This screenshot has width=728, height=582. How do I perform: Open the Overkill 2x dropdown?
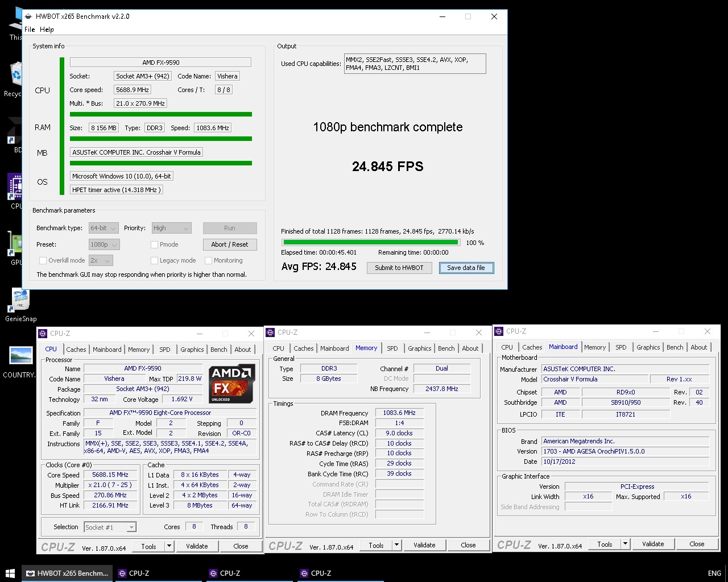tap(101, 260)
